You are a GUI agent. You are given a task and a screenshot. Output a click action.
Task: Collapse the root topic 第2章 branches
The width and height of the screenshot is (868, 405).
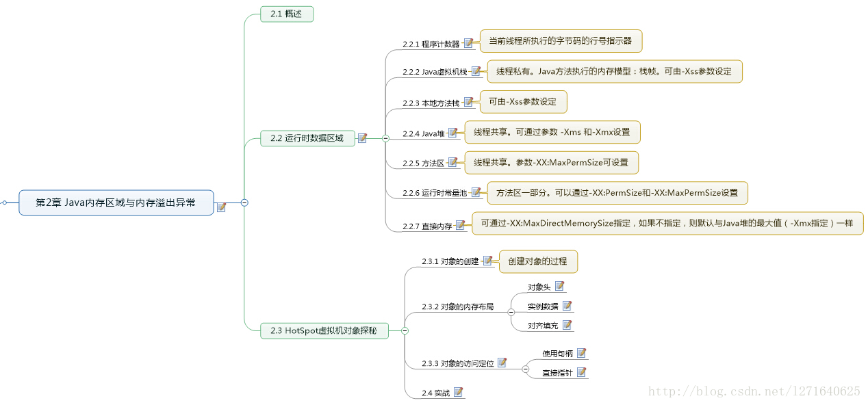click(x=244, y=202)
